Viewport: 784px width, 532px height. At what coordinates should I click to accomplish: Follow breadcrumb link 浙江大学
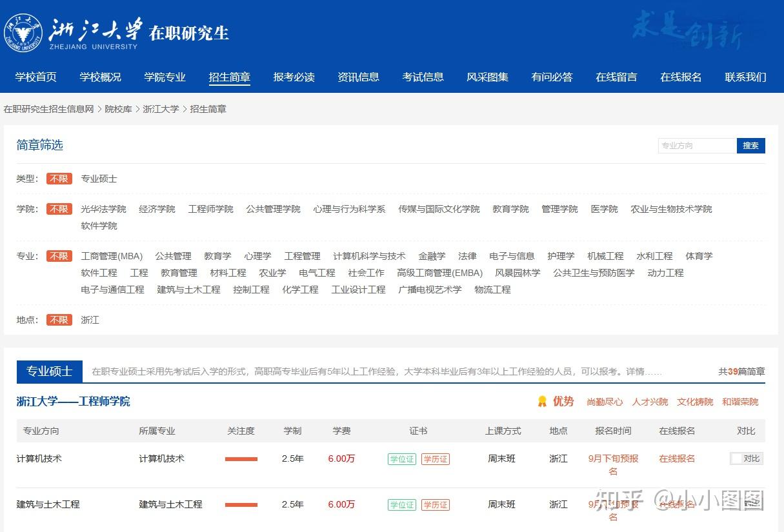tap(161, 109)
